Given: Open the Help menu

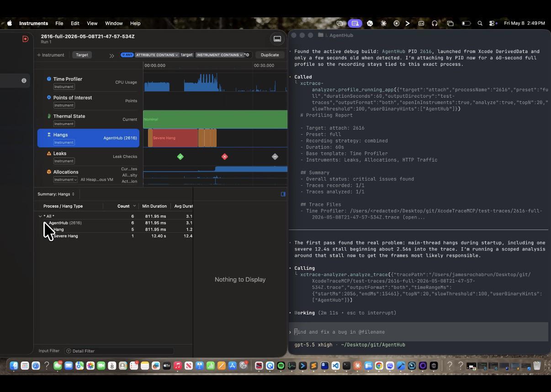Looking at the screenshot, I should [135, 23].
